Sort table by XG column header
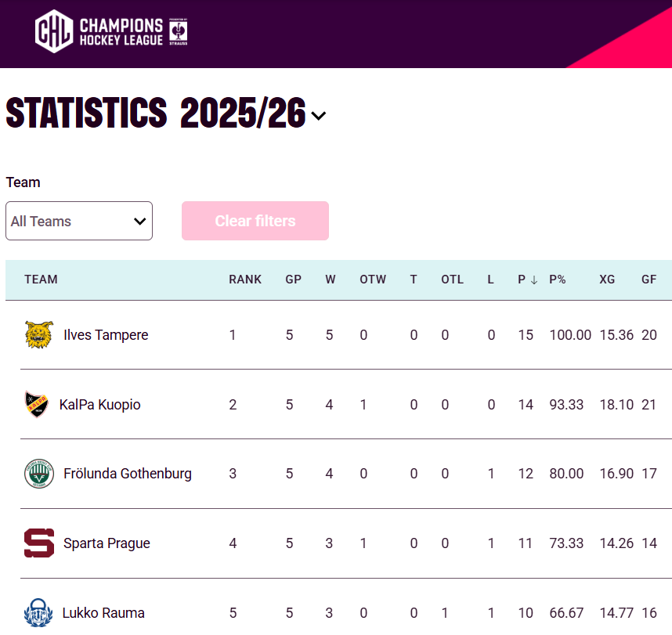 coord(607,280)
